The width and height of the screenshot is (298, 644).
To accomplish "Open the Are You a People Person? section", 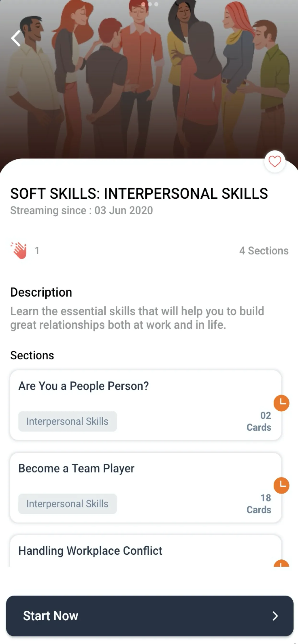I will 145,405.
